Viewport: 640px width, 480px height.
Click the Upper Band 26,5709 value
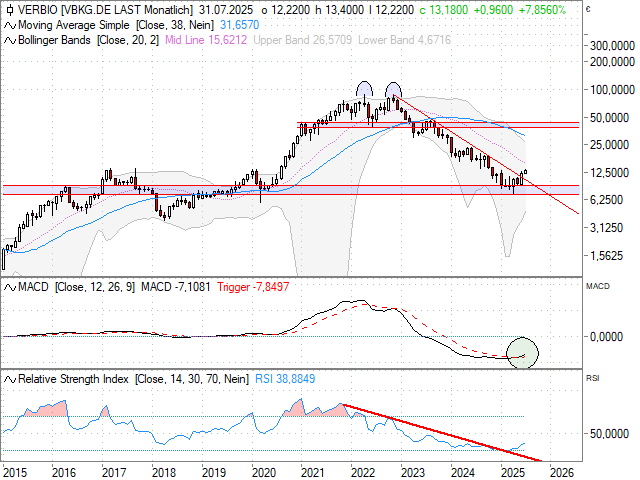coord(302,40)
